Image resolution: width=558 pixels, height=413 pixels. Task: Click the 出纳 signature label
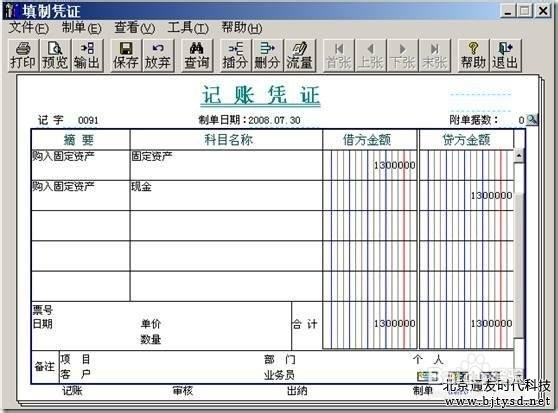tap(297, 391)
